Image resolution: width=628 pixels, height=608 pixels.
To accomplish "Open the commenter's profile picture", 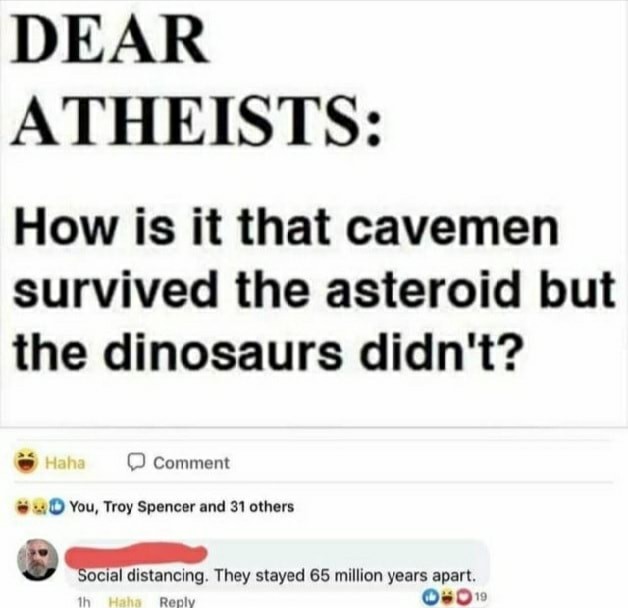I will click(38, 559).
